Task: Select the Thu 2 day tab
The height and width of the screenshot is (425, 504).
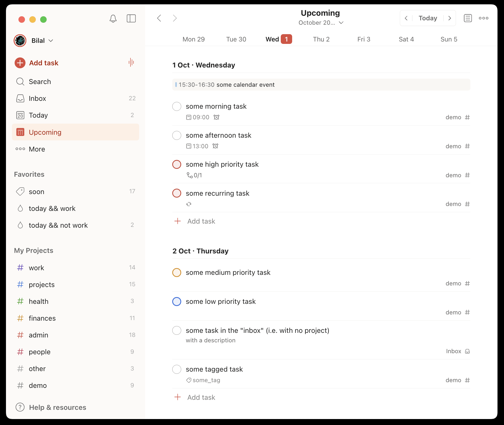Action: pyautogui.click(x=321, y=39)
